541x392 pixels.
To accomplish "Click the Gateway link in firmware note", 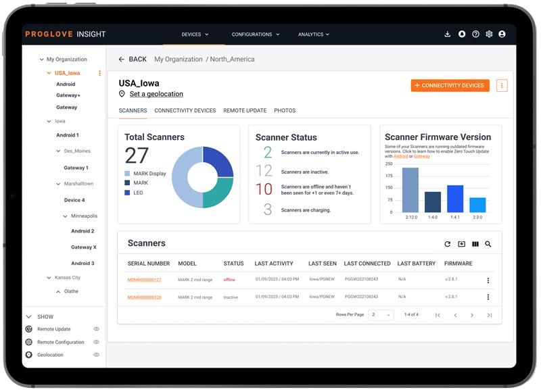I will [x=421, y=156].
